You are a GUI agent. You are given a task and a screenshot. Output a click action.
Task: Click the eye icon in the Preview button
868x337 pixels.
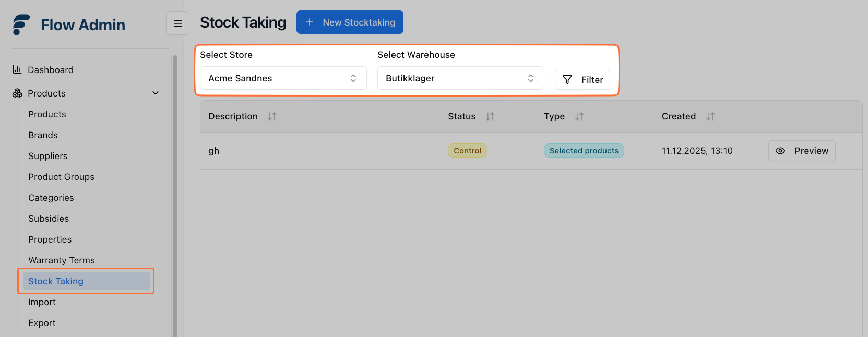780,151
